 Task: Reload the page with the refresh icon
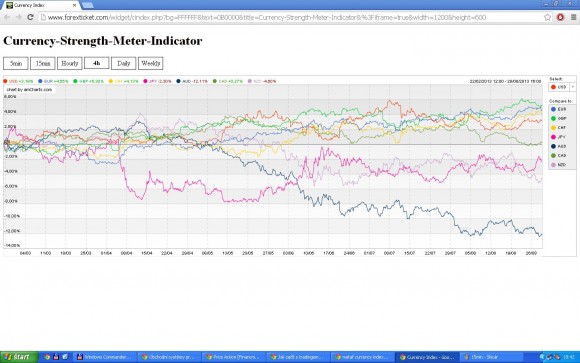click(x=30, y=17)
